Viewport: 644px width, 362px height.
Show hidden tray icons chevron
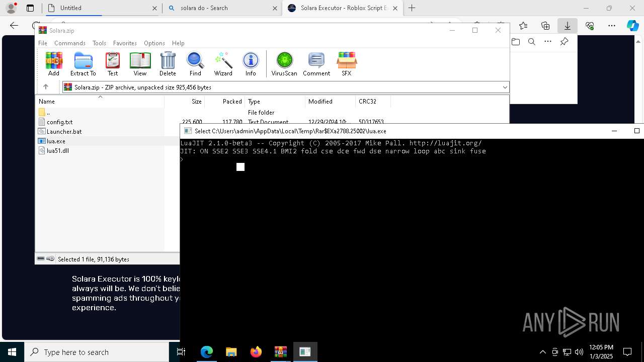pyautogui.click(x=542, y=352)
